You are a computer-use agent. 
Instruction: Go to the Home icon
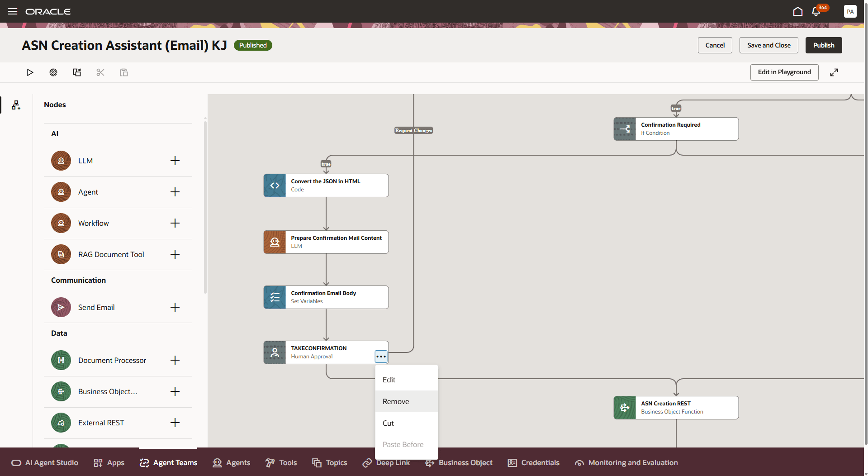click(x=798, y=11)
